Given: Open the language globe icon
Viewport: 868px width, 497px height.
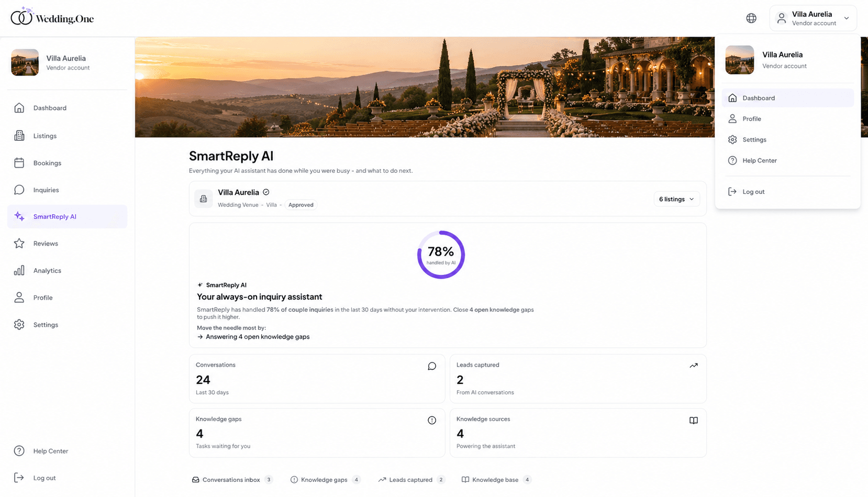Looking at the screenshot, I should coord(751,18).
